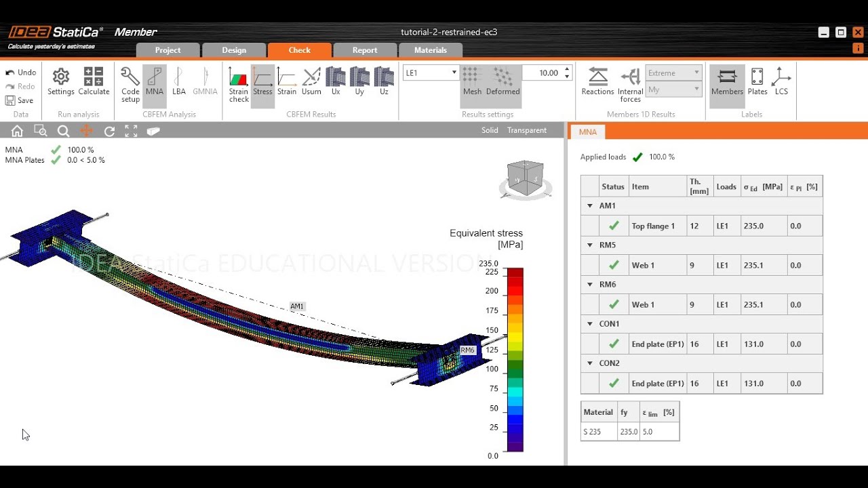Collapse the RM6 group
The image size is (868, 488).
[590, 284]
